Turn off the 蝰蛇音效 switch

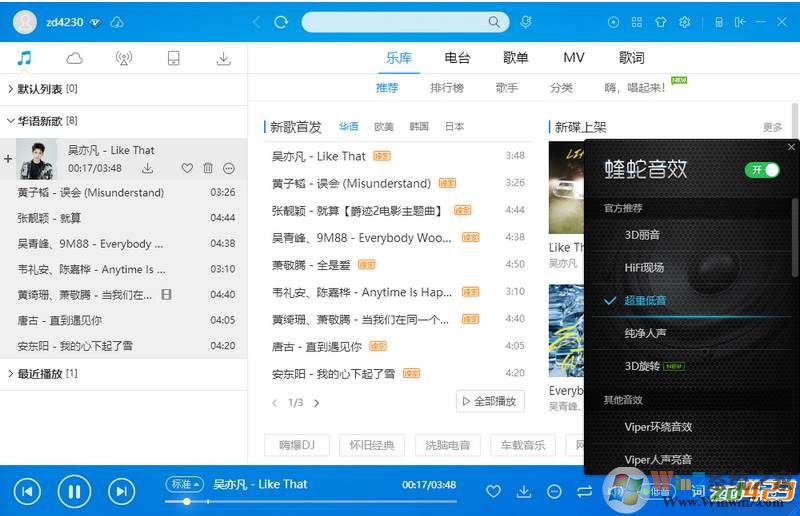(x=762, y=169)
